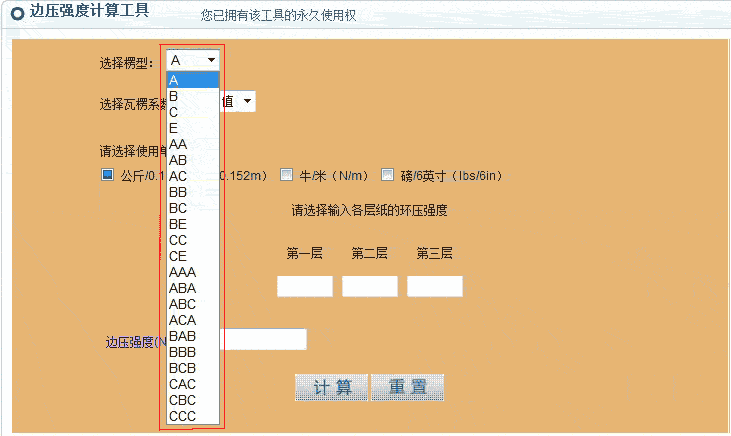Select the E flute type option
This screenshot has width=731, height=436.
tap(191, 128)
